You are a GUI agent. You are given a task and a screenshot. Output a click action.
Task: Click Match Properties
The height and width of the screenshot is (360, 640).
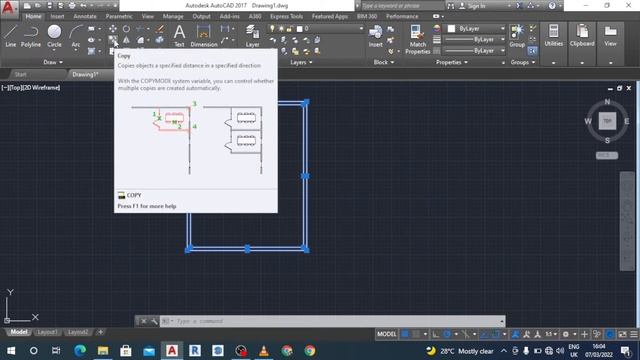click(x=418, y=39)
